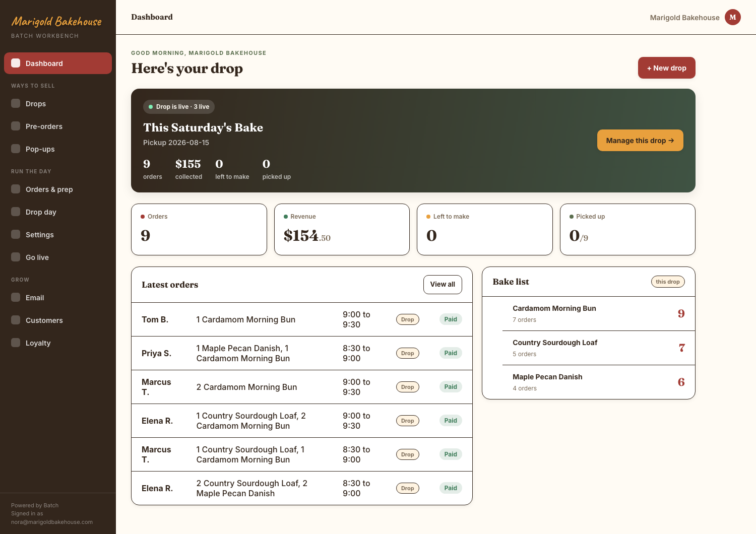756x534 pixels.
Task: Select the Customers menu label
Action: coord(44,320)
